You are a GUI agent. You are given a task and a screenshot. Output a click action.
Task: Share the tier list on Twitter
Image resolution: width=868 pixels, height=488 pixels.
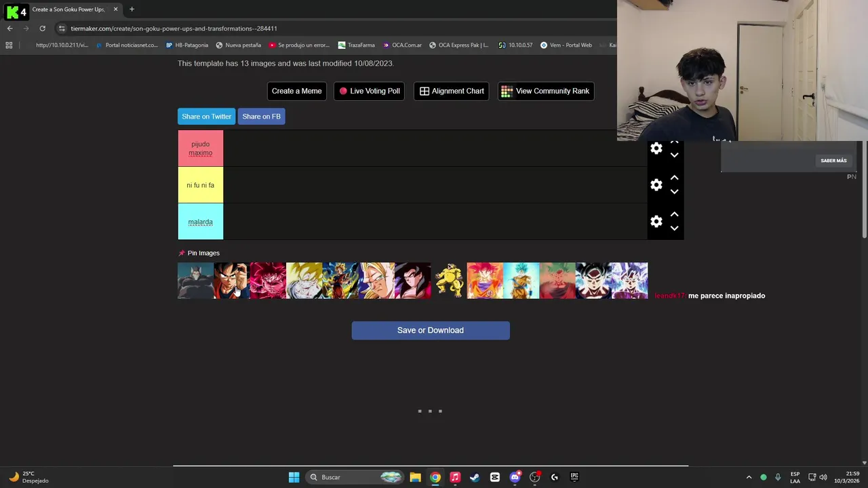tap(207, 117)
